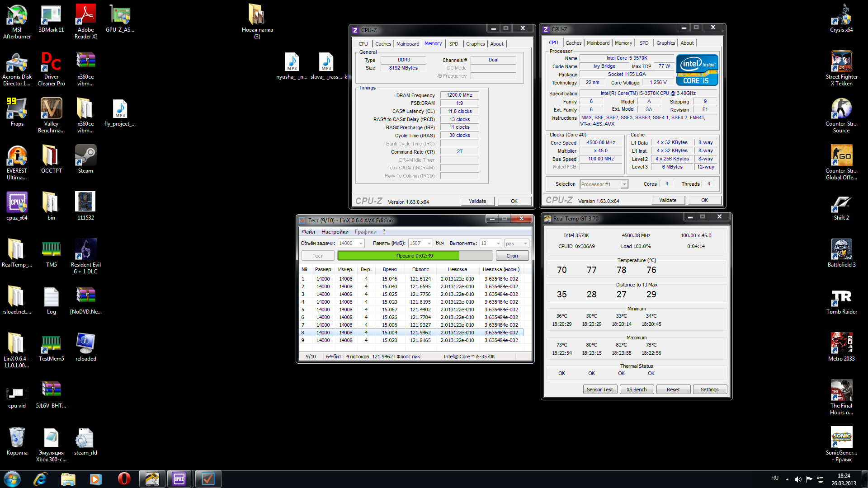Expand the problem size 14000 dropdown
The height and width of the screenshot is (488, 868).
(361, 244)
